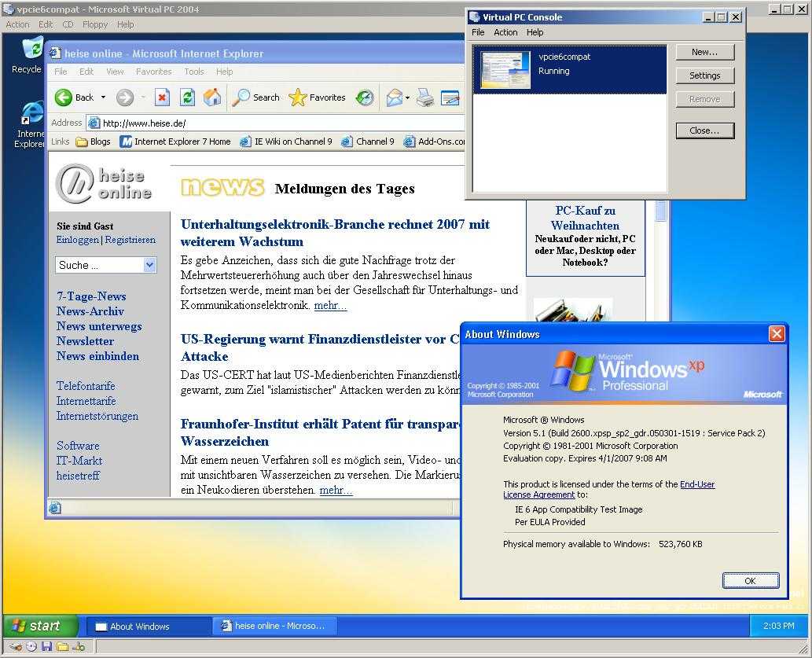
Task: Expand the Forward button history dropdown
Action: click(142, 97)
